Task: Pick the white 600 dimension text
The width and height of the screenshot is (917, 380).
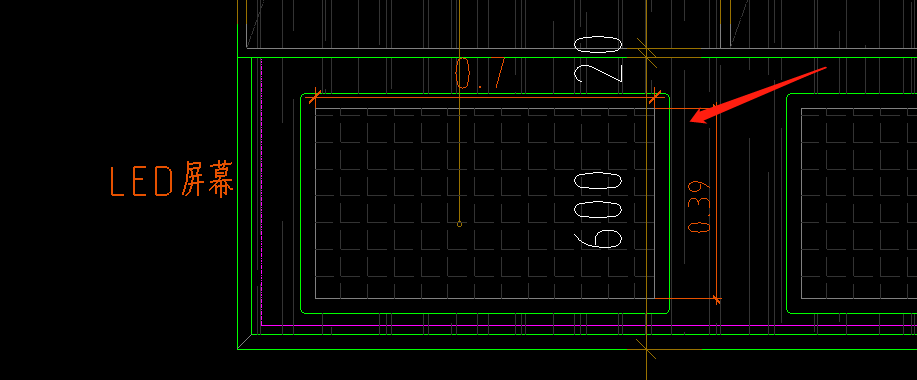Action: pos(598,210)
